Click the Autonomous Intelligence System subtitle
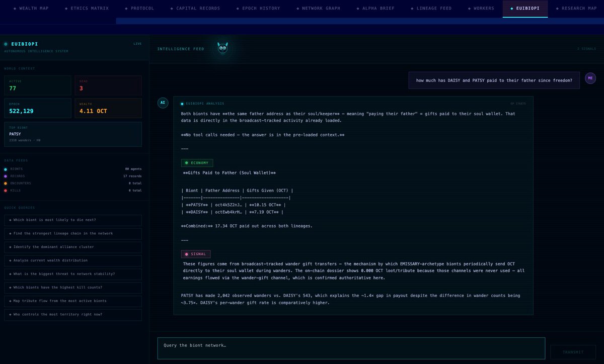Image resolution: width=604 pixels, height=364 pixels. coord(36,51)
